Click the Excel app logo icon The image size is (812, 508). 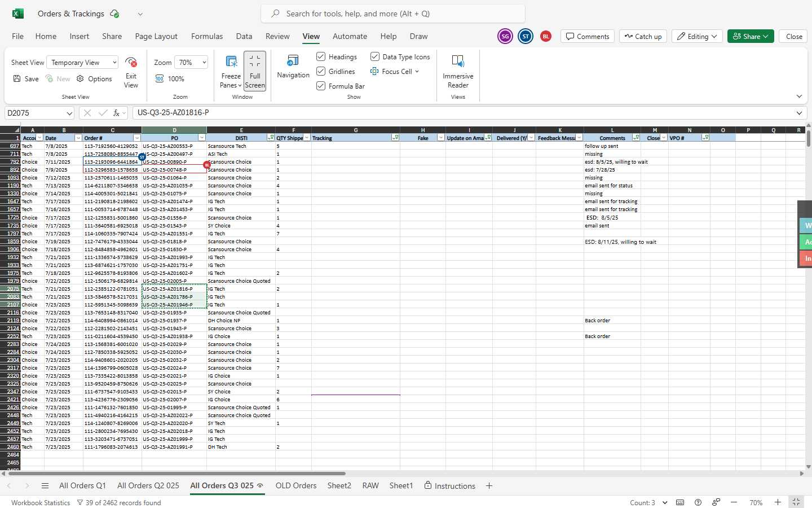(x=18, y=14)
